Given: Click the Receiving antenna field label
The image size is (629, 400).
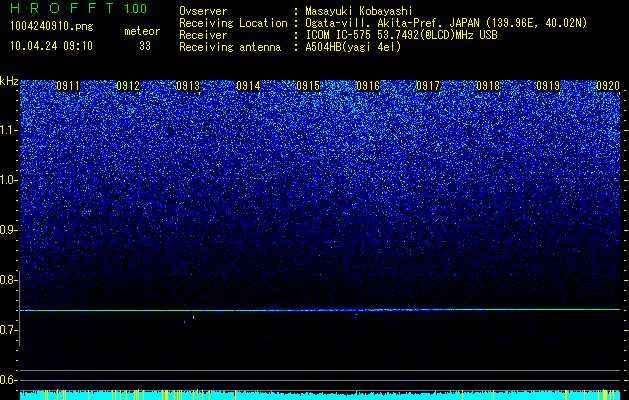Looking at the screenshot, I should tap(230, 47).
